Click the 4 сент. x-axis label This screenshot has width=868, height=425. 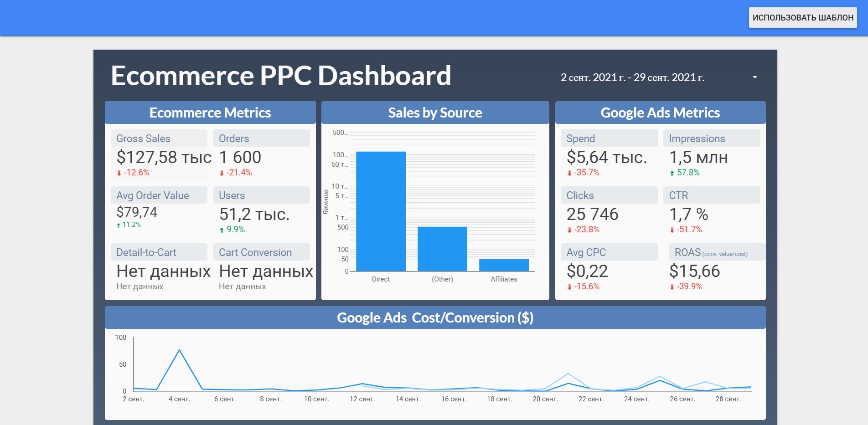click(x=179, y=399)
